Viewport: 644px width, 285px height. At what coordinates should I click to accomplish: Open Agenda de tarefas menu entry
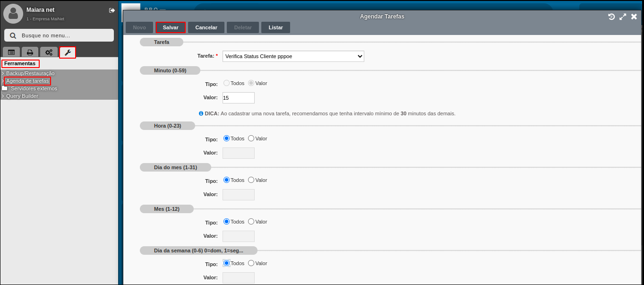(x=27, y=81)
